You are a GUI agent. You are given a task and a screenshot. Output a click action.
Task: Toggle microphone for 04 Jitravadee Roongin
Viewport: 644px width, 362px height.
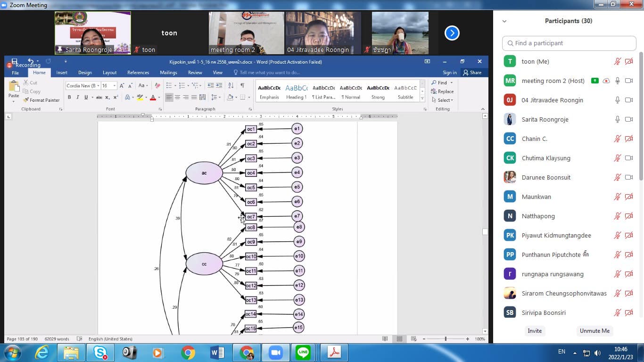pos(617,100)
